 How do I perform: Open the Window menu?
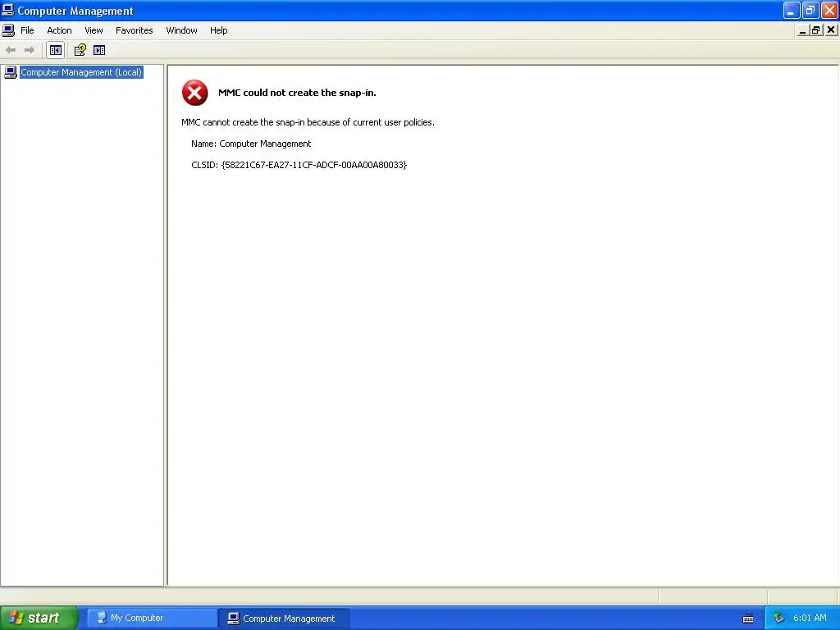pos(181,30)
